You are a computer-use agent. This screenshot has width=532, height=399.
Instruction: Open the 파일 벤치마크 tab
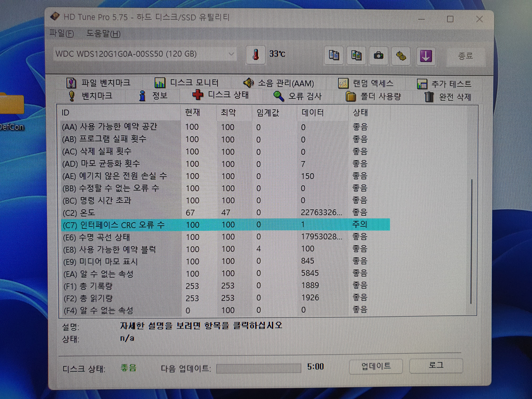99,83
